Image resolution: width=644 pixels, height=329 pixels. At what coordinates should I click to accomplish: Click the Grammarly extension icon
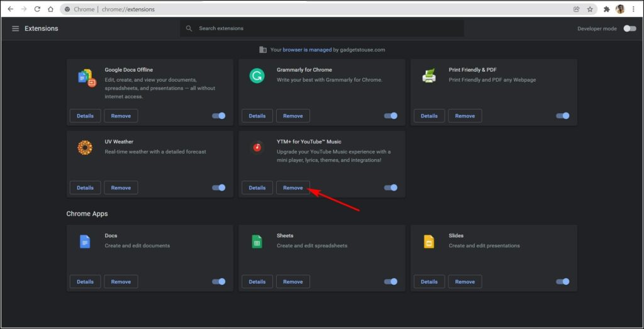pos(257,76)
